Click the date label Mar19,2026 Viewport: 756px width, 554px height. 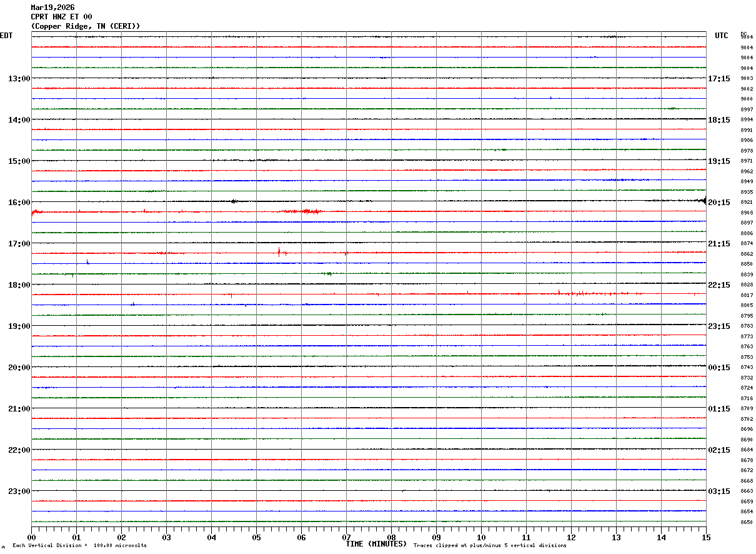52,8
